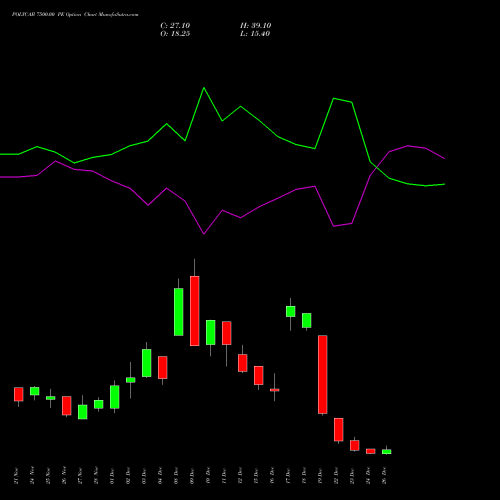The image size is (500, 500).
Task: Click the 02 Dec date label
Action: pos(128,476)
